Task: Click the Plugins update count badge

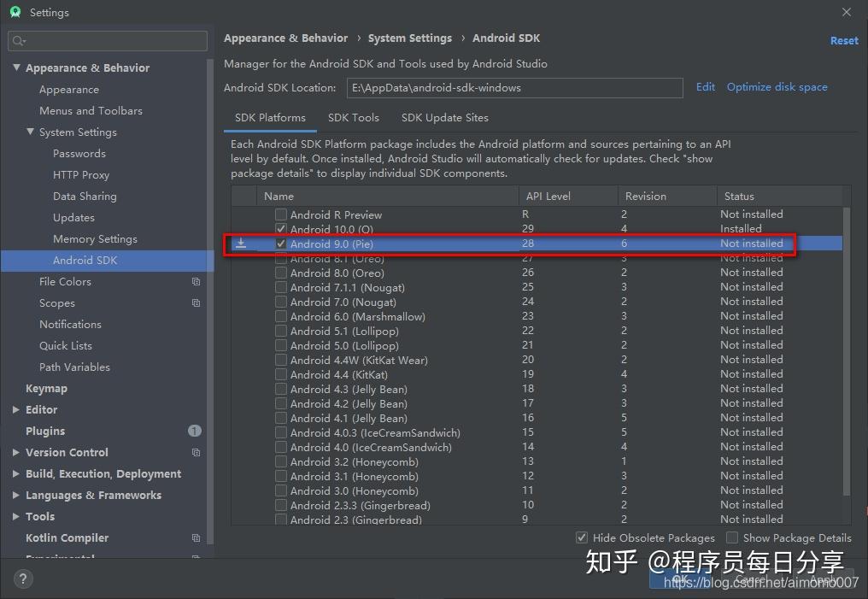Action: (x=195, y=431)
